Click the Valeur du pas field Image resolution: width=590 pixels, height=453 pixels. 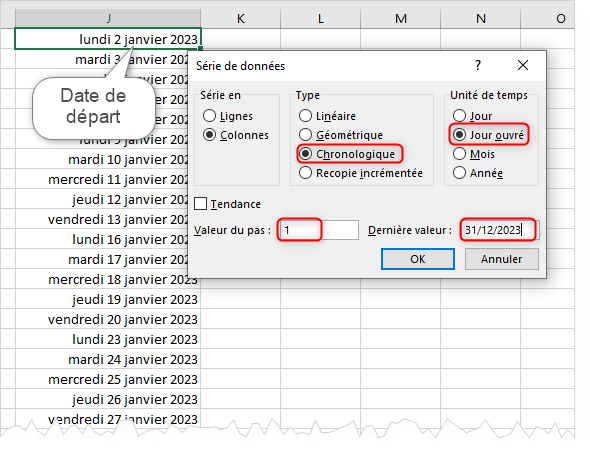[x=319, y=230]
